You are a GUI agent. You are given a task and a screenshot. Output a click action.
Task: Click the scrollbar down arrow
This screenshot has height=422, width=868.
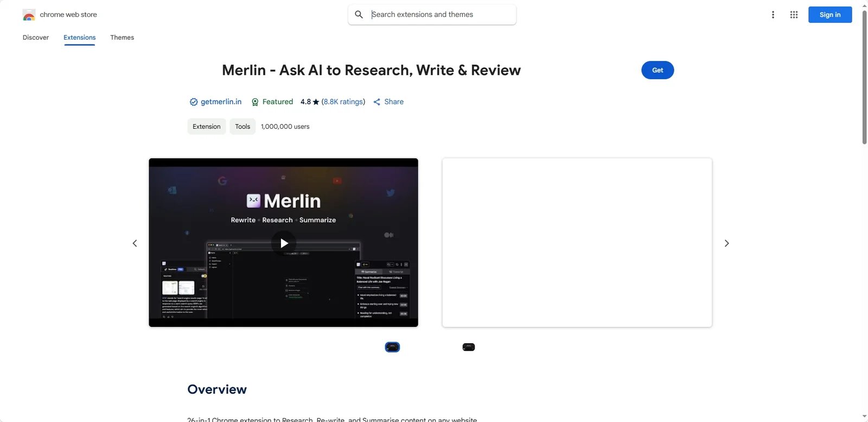[864, 418]
